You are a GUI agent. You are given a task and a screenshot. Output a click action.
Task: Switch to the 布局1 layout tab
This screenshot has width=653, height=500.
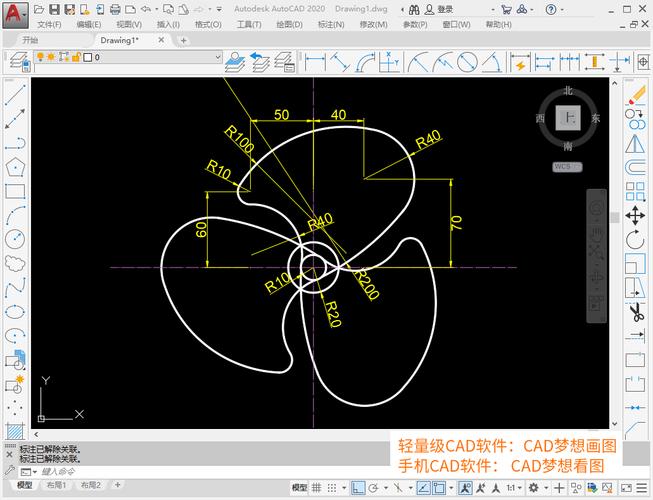(56, 485)
